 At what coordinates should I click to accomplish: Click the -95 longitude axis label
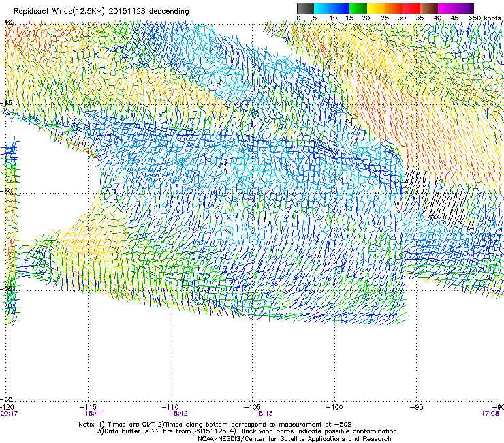tap(417, 407)
